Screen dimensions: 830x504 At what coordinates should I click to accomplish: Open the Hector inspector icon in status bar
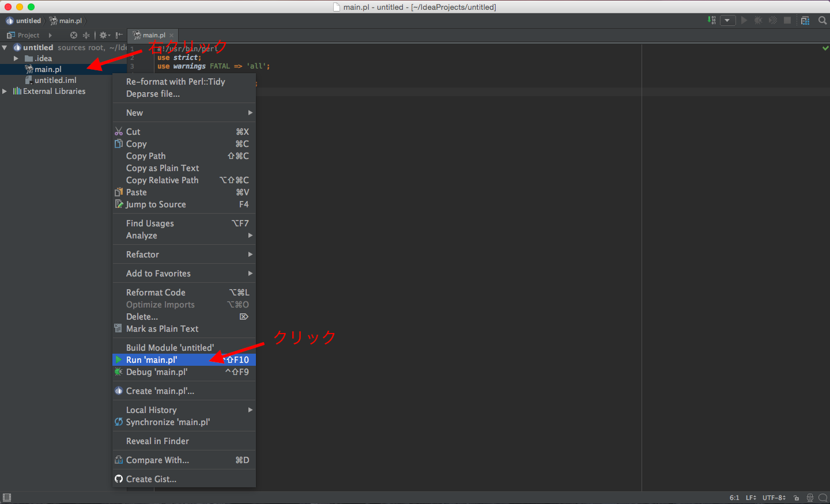pyautogui.click(x=810, y=498)
